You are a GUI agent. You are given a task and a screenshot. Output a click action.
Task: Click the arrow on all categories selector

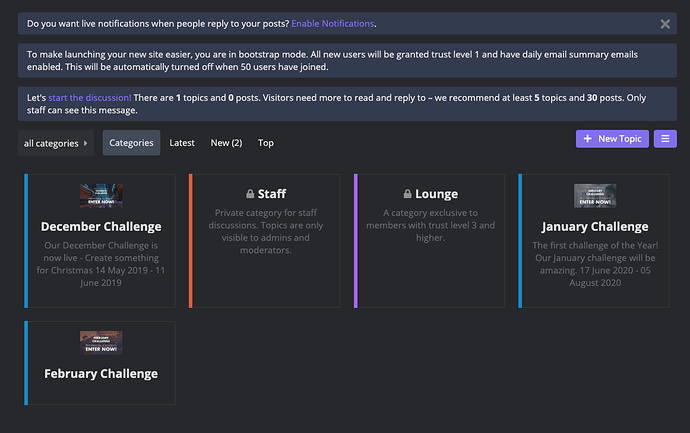(x=85, y=143)
